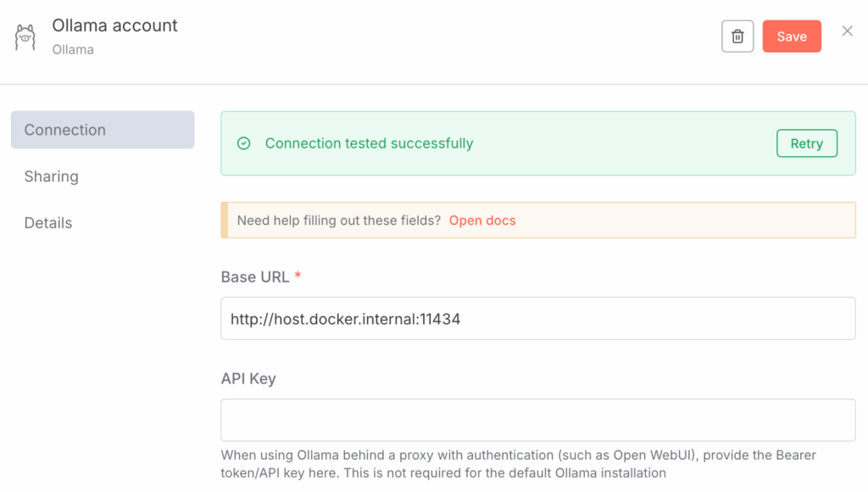Click the Base URL input field
Image resolution: width=868 pixels, height=492 pixels.
point(538,319)
